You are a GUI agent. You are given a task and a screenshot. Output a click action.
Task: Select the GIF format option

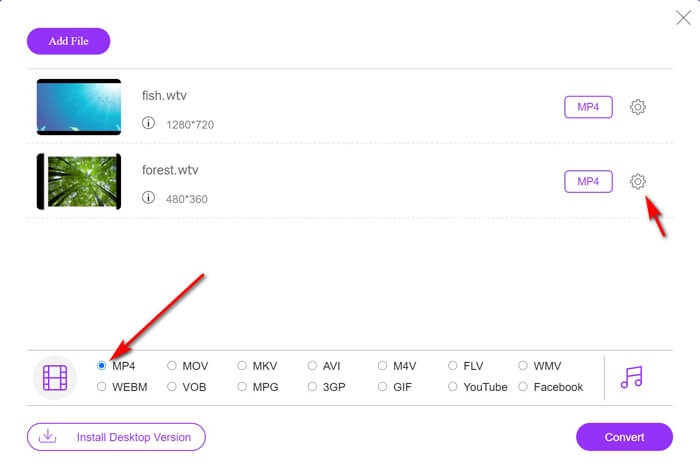click(x=383, y=387)
